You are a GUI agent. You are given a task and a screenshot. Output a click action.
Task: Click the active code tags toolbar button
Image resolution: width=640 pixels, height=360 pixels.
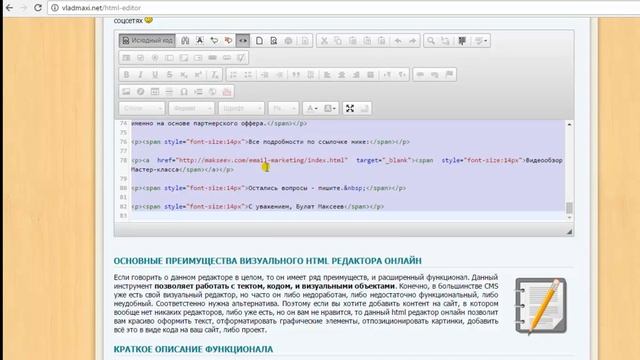(243, 40)
